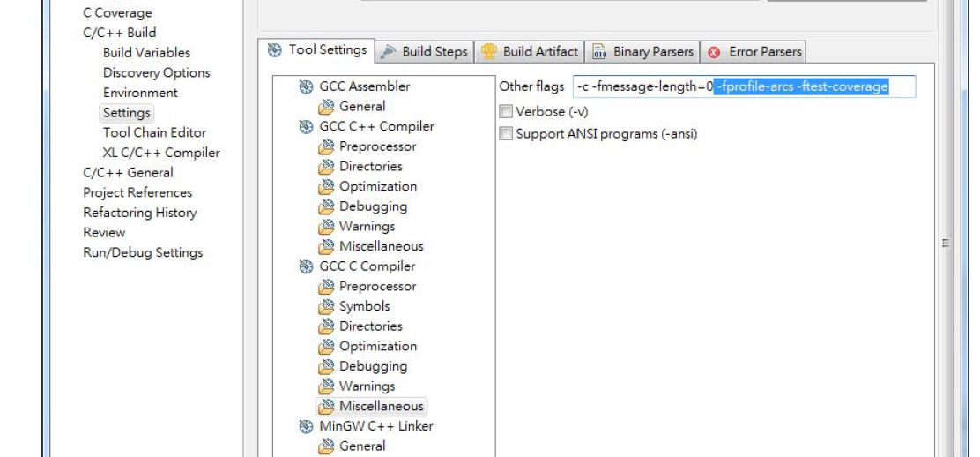Select Settings under C/C++ Build
This screenshot has height=457, width=980.
[x=126, y=113]
